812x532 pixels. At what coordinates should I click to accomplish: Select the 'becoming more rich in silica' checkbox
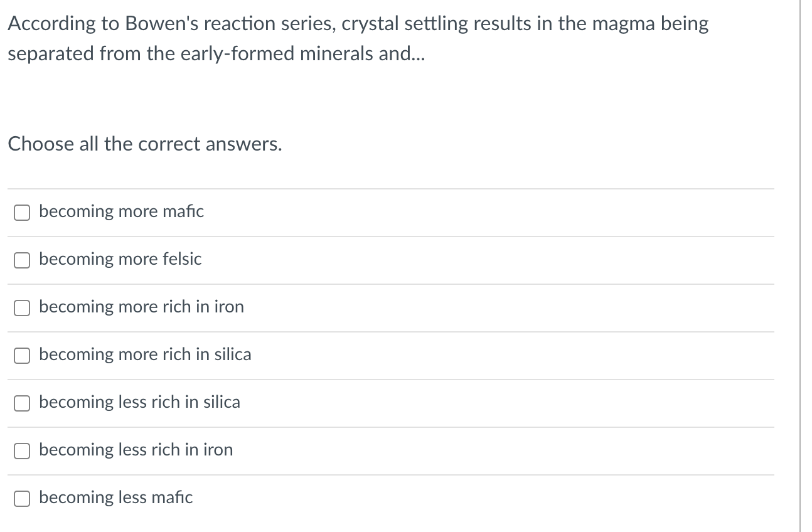(x=23, y=356)
